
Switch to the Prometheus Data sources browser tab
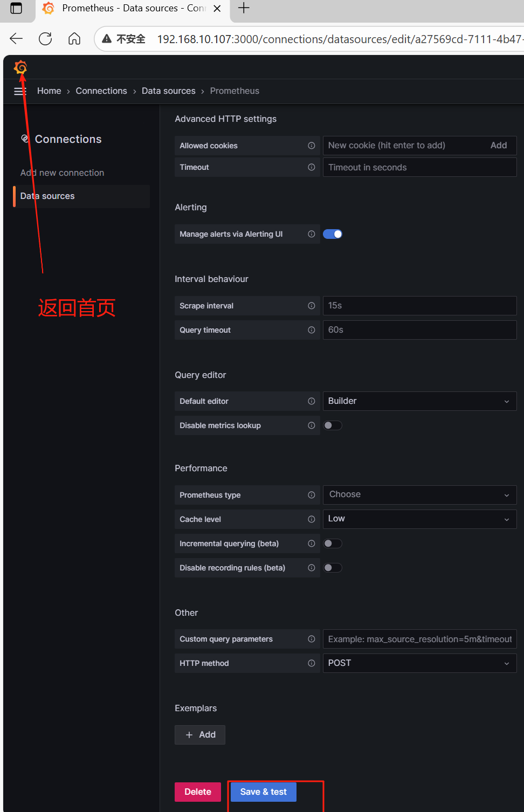[132, 9]
